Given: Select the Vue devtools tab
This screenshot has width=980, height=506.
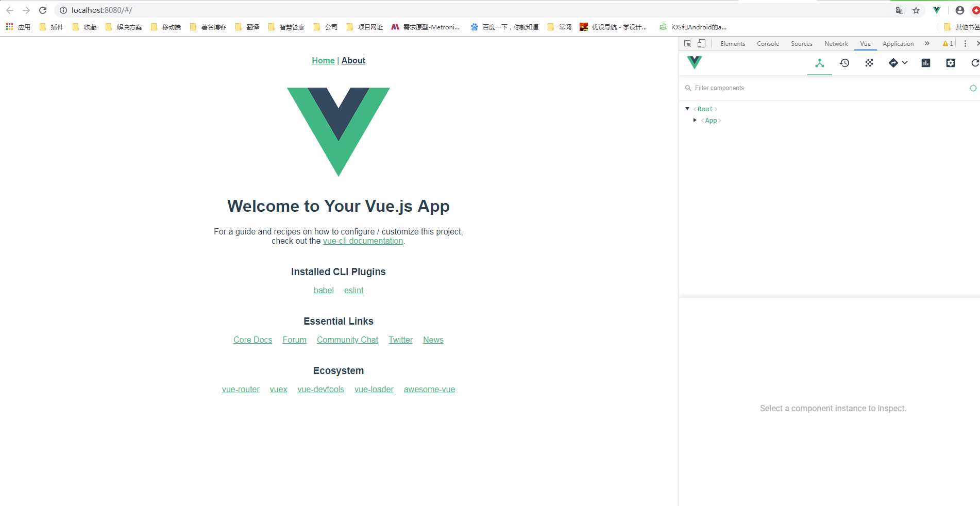Looking at the screenshot, I should (x=865, y=44).
